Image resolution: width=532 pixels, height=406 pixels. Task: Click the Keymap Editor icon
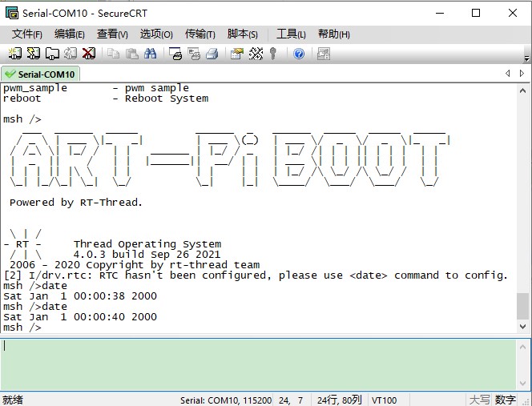(x=256, y=54)
